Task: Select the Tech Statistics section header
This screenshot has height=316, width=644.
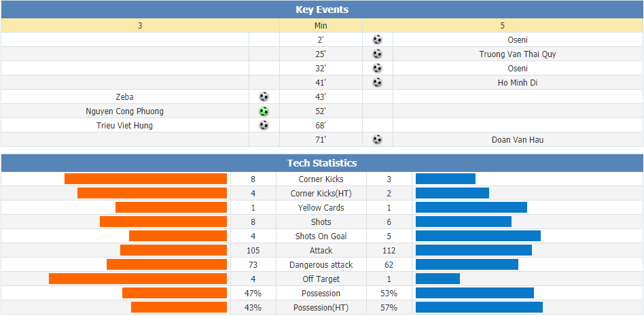Action: tap(322, 163)
